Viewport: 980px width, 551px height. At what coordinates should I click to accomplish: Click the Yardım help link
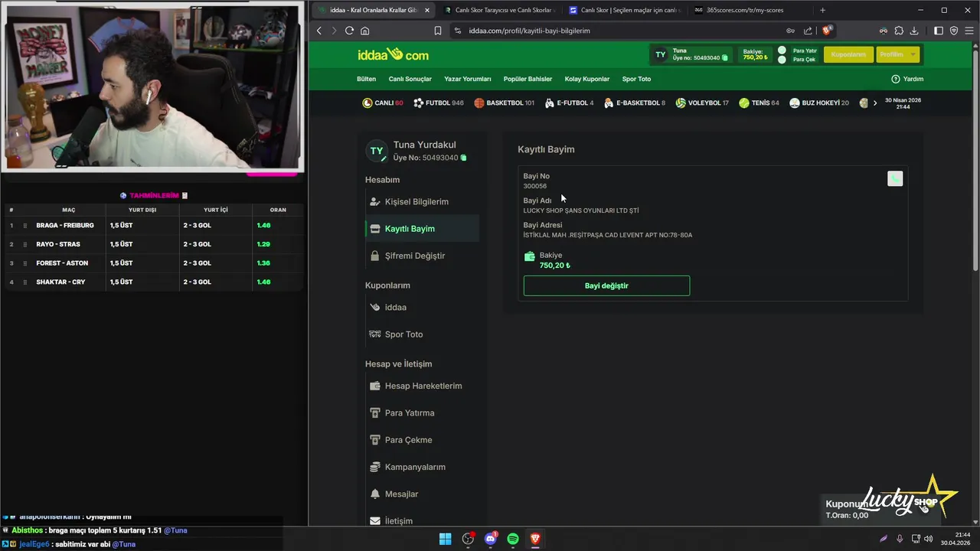point(907,79)
